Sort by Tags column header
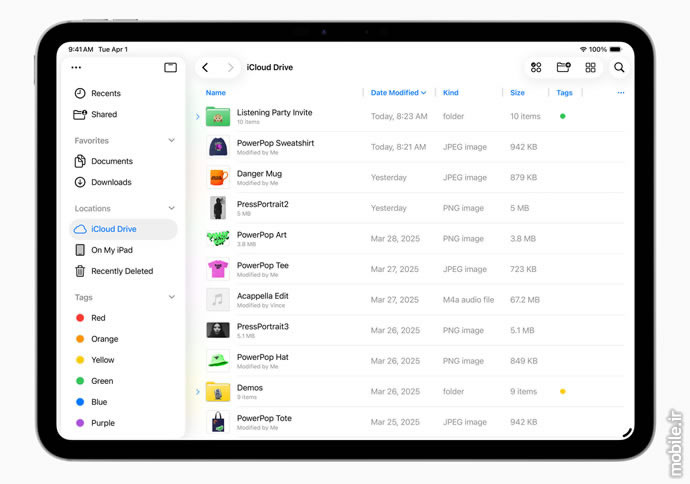The height and width of the screenshot is (484, 690). (x=564, y=92)
